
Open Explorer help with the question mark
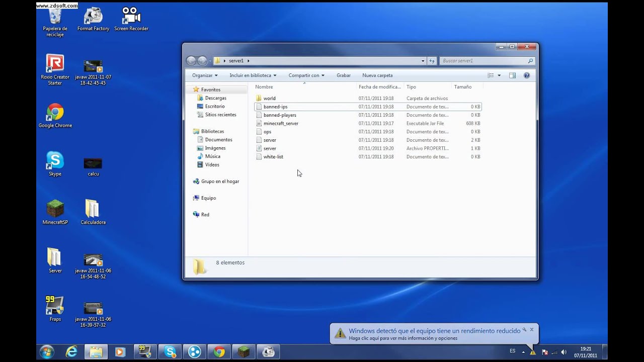coord(527,75)
